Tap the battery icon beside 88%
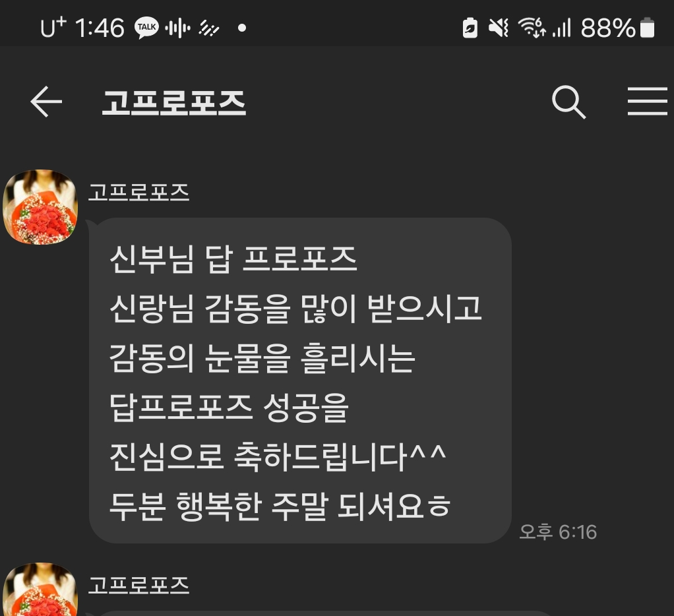This screenshot has width=674, height=616. point(648,28)
